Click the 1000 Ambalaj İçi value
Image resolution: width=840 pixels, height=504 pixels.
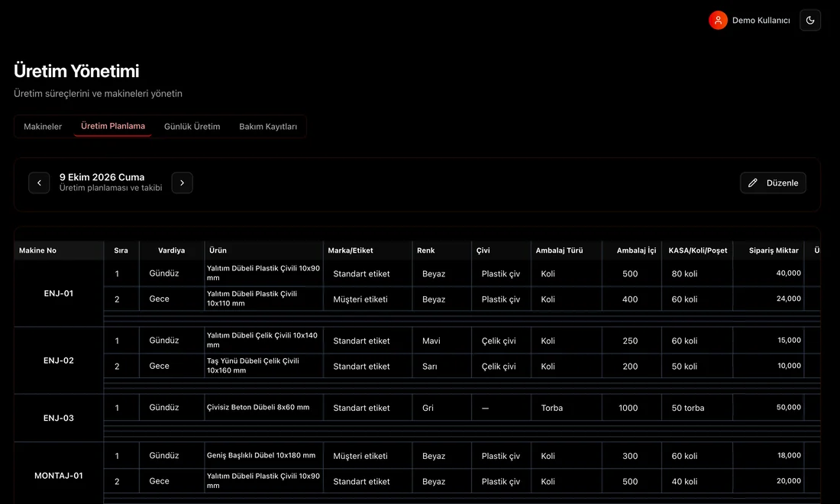pyautogui.click(x=628, y=408)
